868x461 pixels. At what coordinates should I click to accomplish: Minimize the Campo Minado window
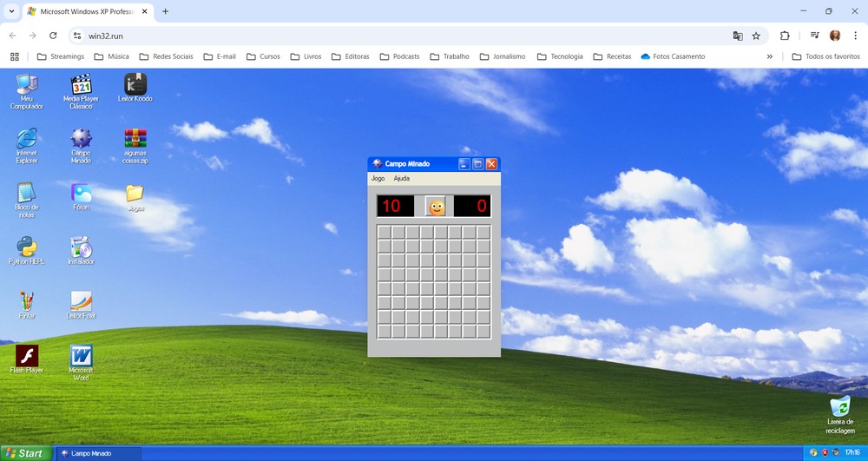(464, 164)
